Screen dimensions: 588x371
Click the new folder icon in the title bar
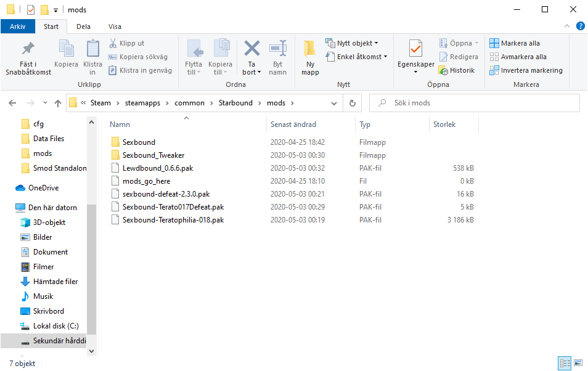point(44,9)
